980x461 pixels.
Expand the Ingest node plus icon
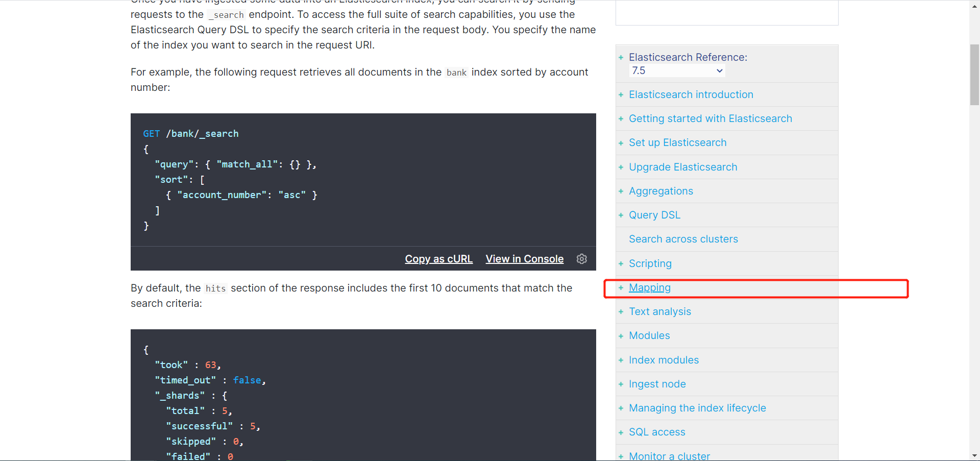point(621,384)
